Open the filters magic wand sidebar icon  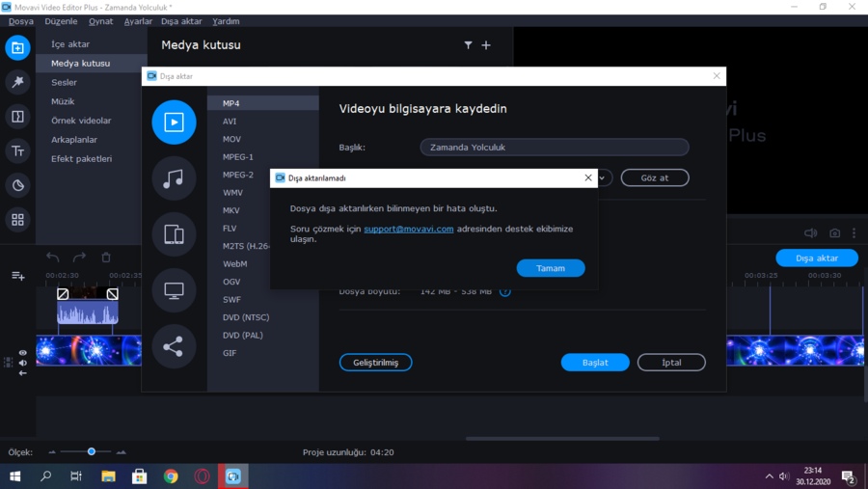click(17, 82)
